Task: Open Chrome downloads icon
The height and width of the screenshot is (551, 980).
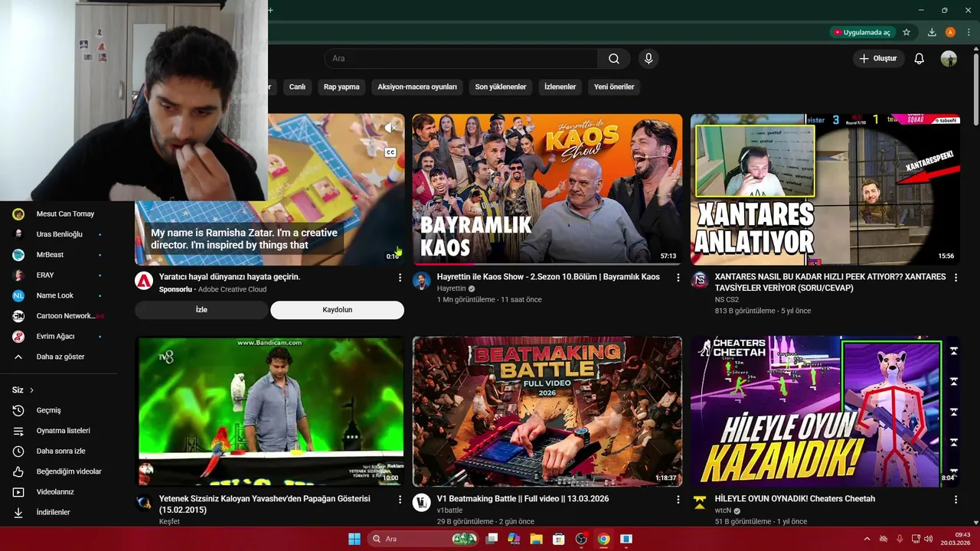Action: 932,32
